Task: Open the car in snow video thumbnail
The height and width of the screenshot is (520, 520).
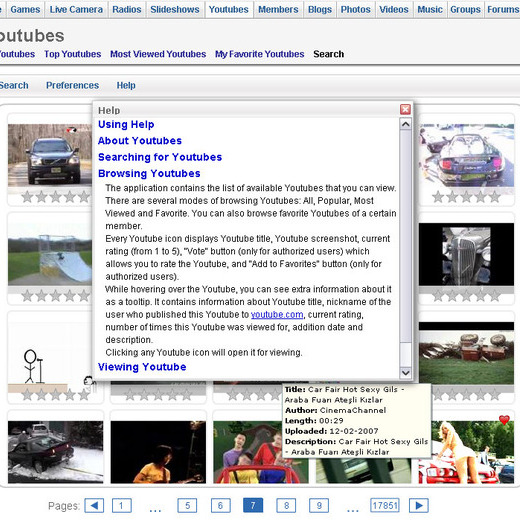Action: point(56,452)
